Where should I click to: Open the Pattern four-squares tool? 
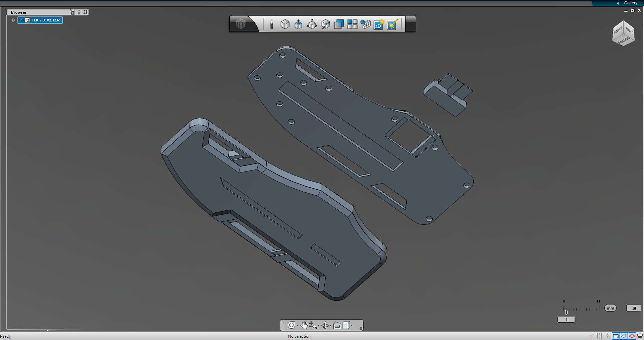point(352,24)
